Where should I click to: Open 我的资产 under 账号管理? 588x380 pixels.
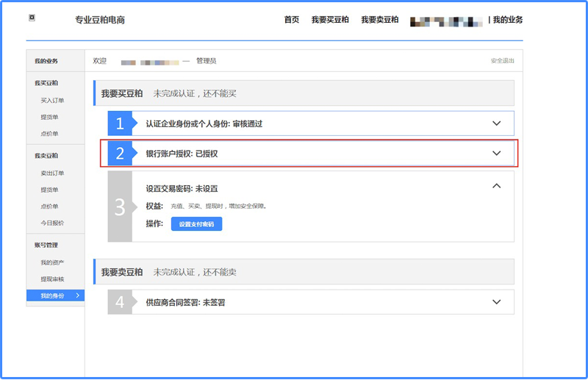[x=52, y=262]
